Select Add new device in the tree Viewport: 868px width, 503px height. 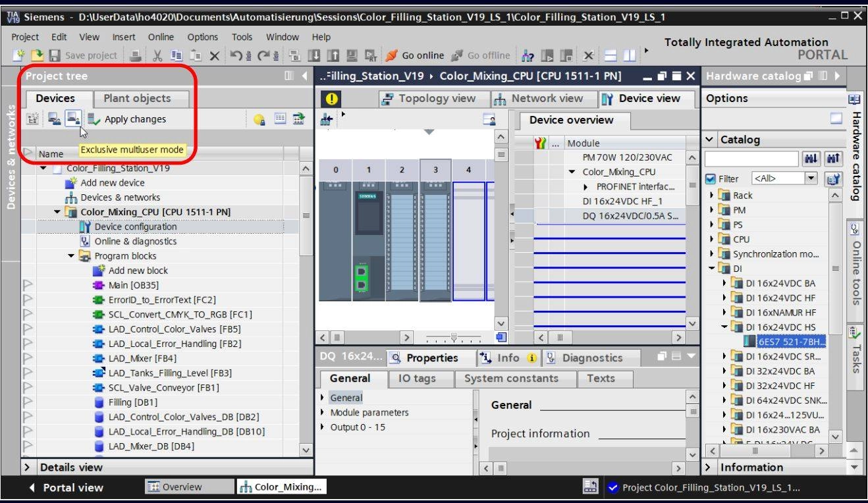pyautogui.click(x=105, y=182)
